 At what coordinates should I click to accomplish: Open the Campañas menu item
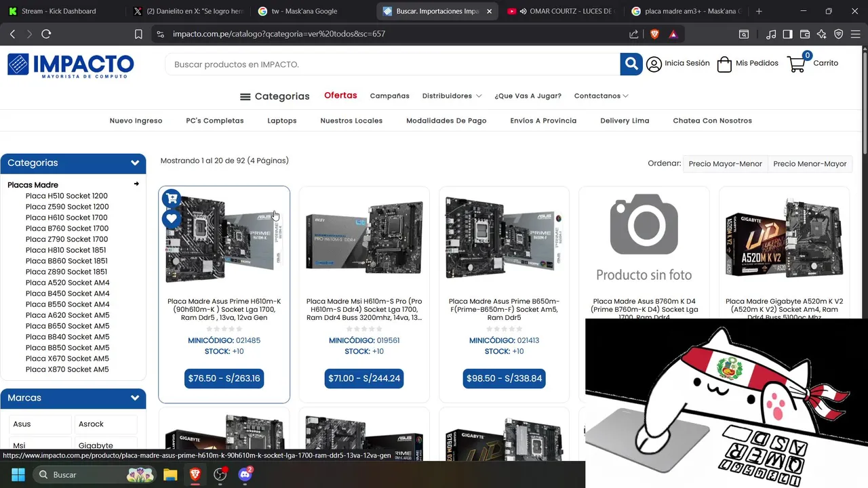(x=389, y=96)
